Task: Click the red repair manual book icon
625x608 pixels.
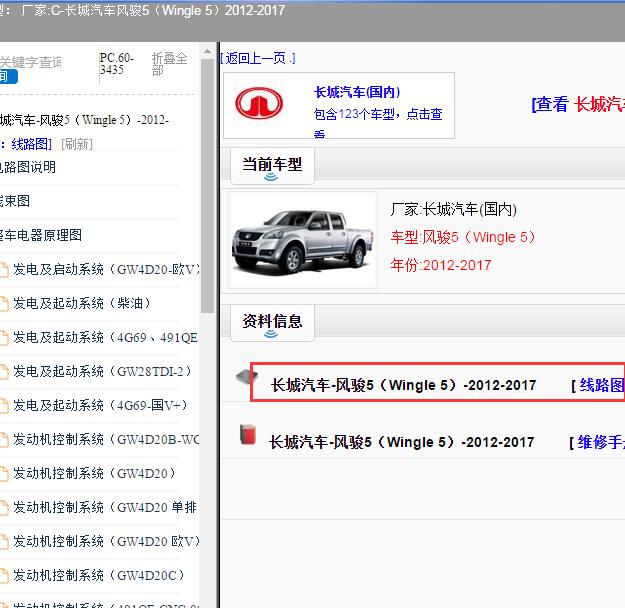Action: point(248,434)
